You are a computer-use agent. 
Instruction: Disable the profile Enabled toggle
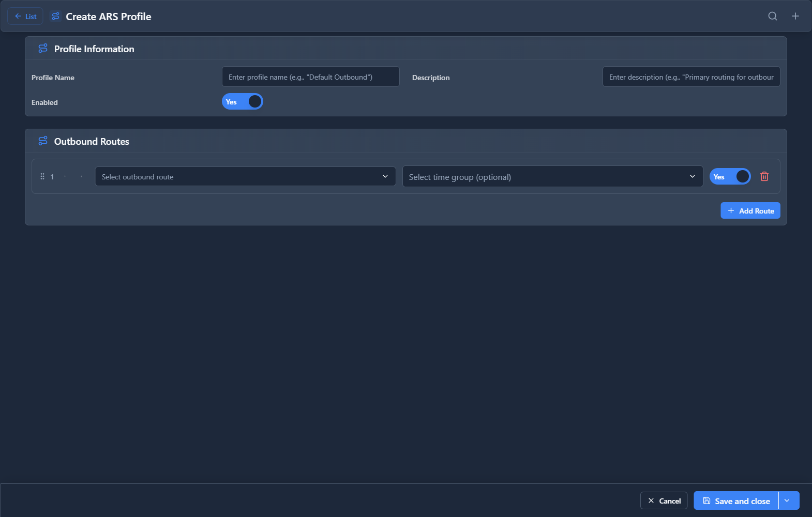(242, 102)
